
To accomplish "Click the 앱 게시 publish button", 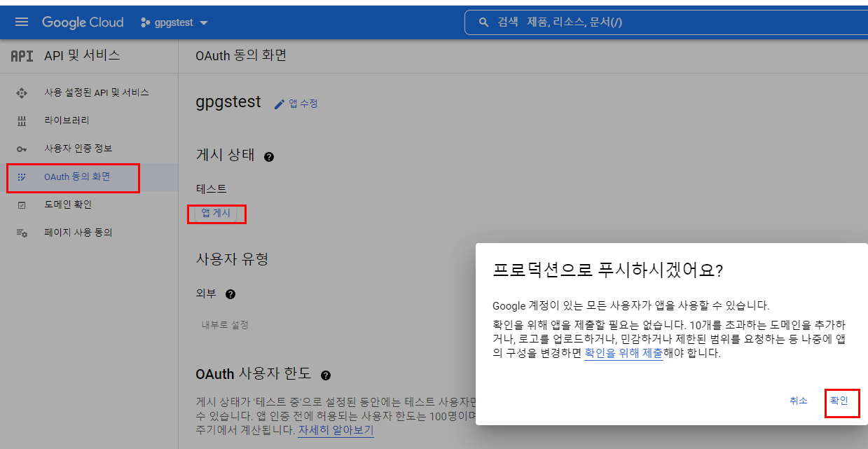I will pos(216,213).
